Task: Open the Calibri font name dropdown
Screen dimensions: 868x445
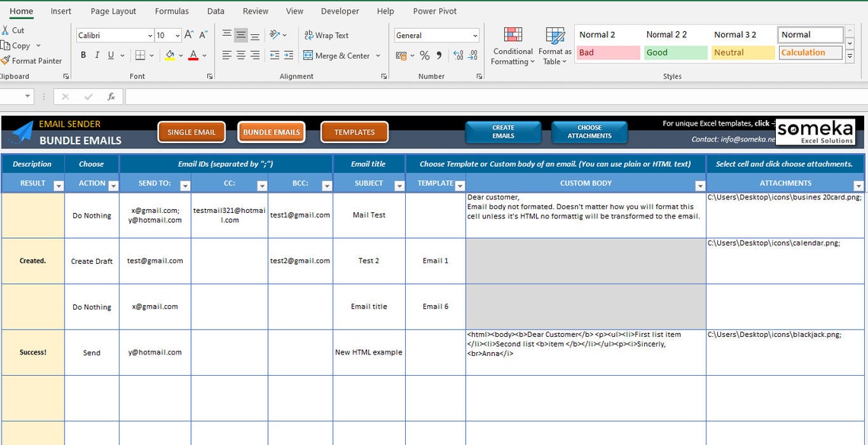Action: pos(150,35)
